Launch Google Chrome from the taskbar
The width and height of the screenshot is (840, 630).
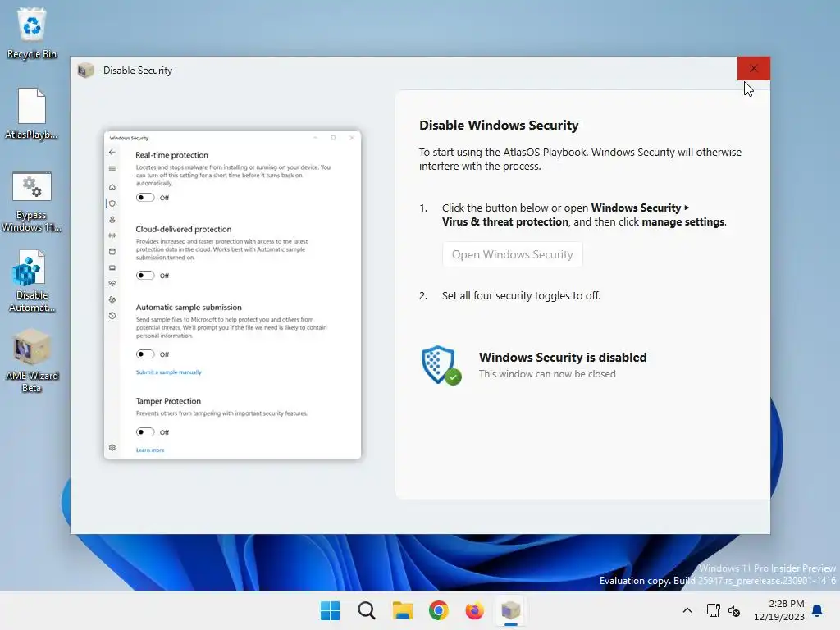tap(438, 610)
